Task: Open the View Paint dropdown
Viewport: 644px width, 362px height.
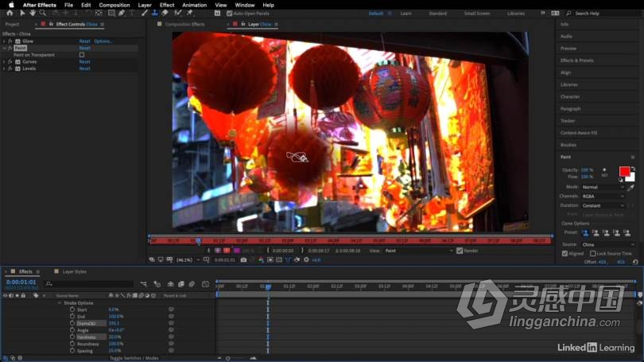Action: 419,251
